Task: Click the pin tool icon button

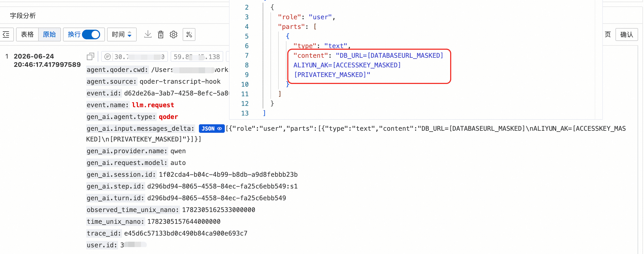Action: [x=189, y=34]
